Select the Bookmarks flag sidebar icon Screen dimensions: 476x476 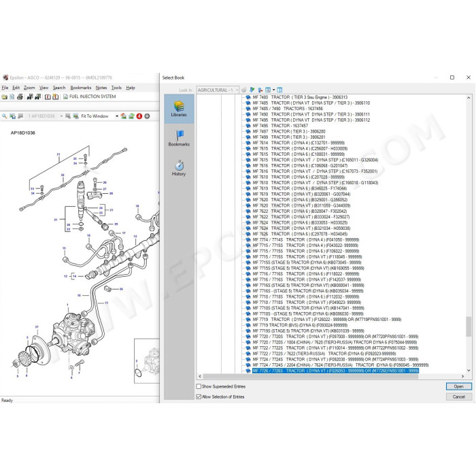(x=179, y=138)
